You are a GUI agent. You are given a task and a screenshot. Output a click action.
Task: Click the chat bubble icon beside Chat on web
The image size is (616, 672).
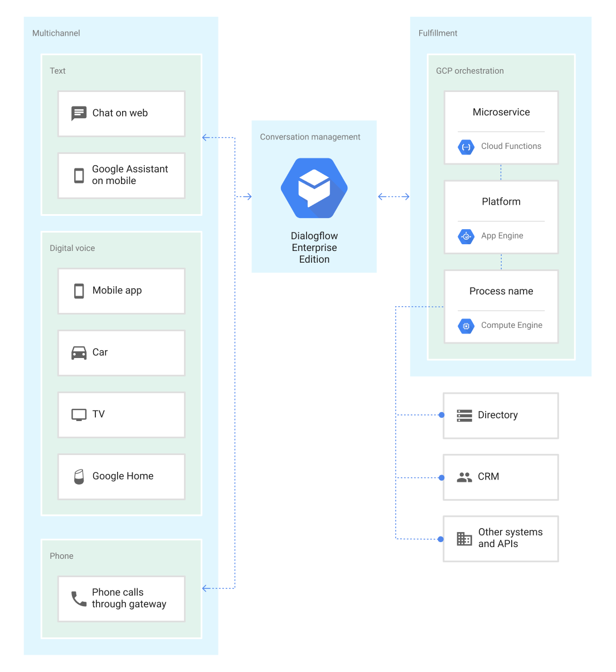point(79,113)
